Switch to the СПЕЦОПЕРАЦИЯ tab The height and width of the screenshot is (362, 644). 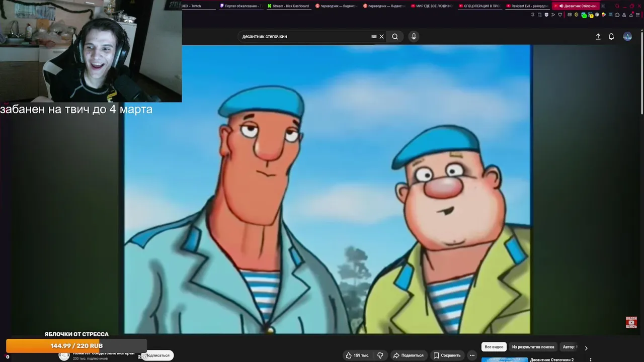479,6
